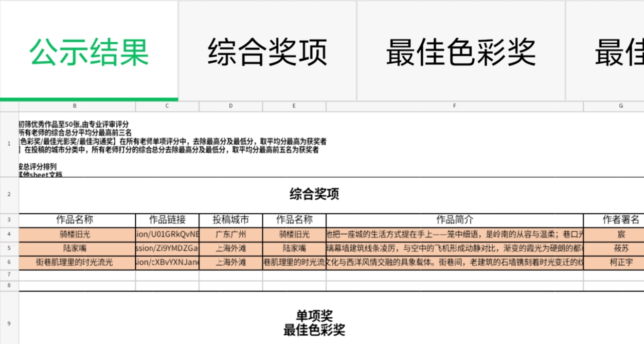The width and height of the screenshot is (644, 344).
Task: Select column G header
Action: (620, 106)
